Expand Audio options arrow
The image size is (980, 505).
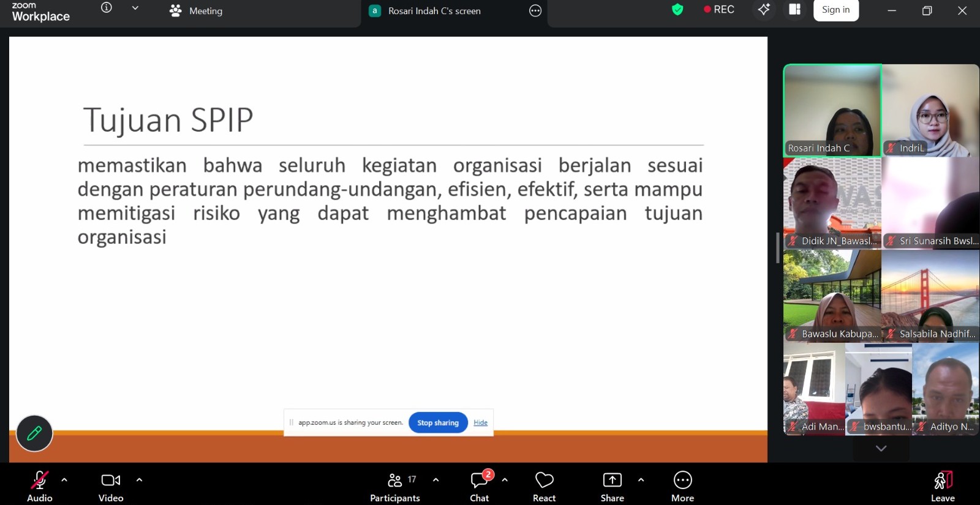click(64, 480)
